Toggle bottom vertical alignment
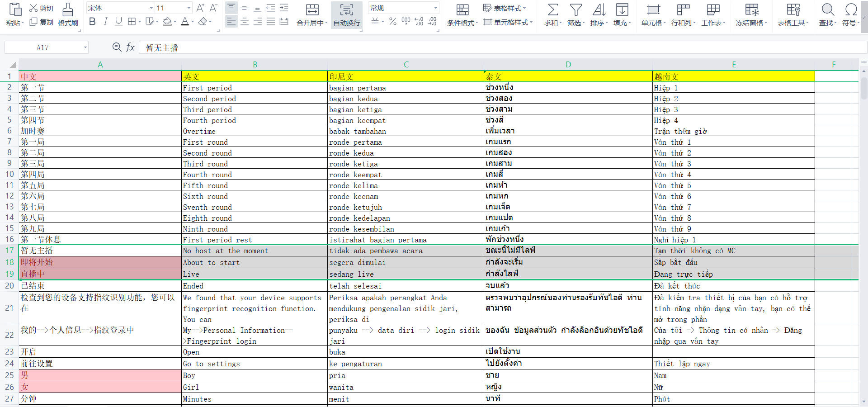 click(x=258, y=8)
